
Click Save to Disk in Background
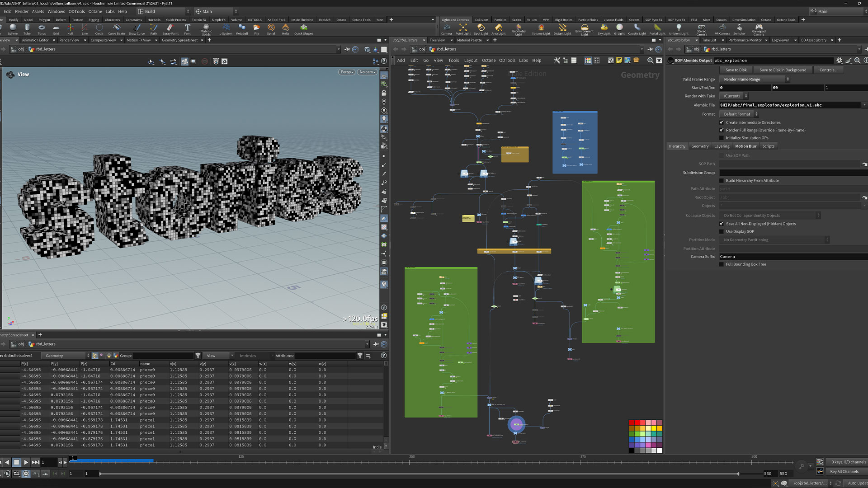tap(783, 70)
